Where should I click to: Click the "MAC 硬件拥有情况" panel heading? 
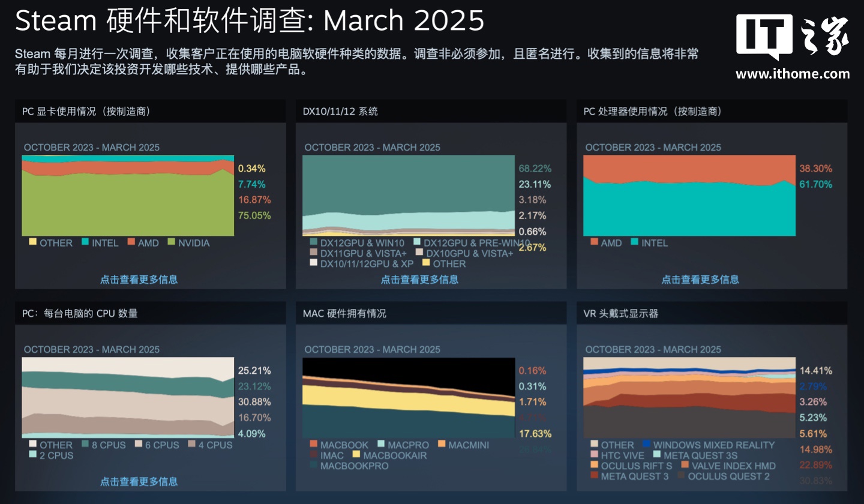(344, 313)
